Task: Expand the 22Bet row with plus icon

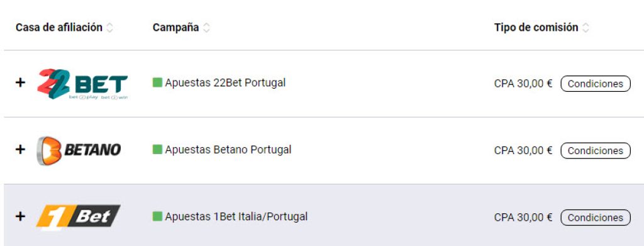Action: tap(20, 82)
